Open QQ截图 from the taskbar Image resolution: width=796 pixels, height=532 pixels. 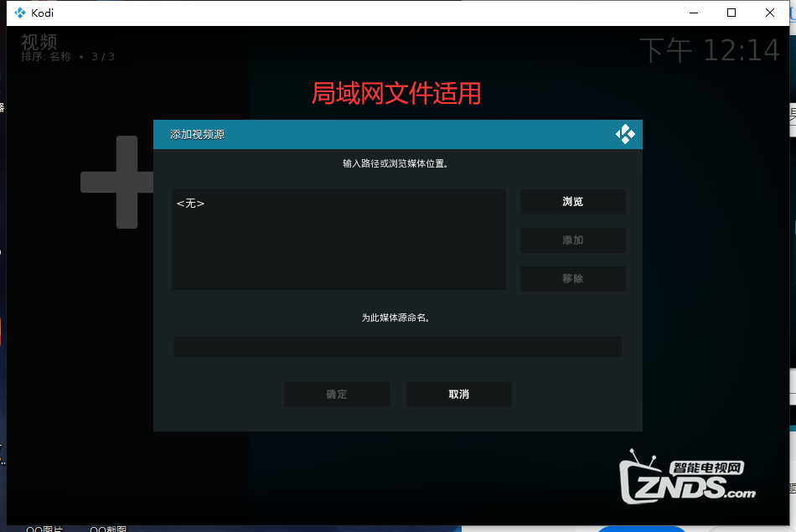coord(107,529)
